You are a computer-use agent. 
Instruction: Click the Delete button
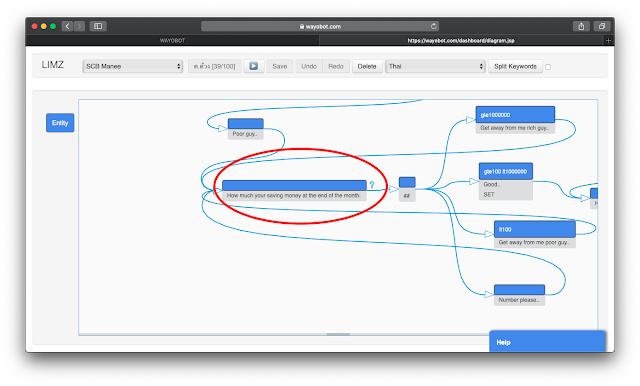pyautogui.click(x=367, y=66)
